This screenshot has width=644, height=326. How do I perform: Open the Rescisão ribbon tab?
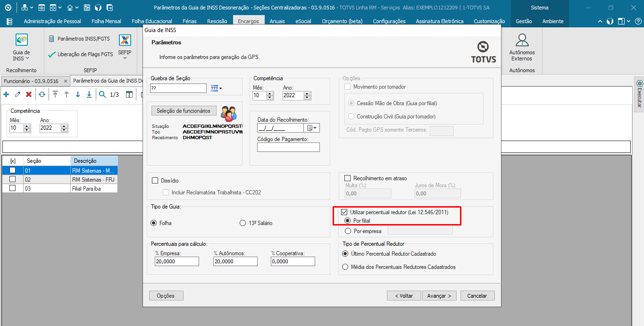217,21
